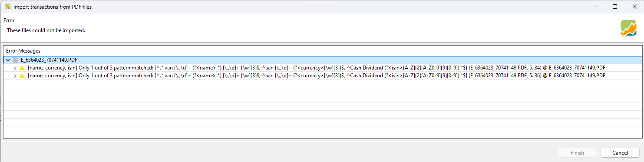The image size is (644, 162).
Task: Expand the error row ending in 5..36
Action: point(15,76)
